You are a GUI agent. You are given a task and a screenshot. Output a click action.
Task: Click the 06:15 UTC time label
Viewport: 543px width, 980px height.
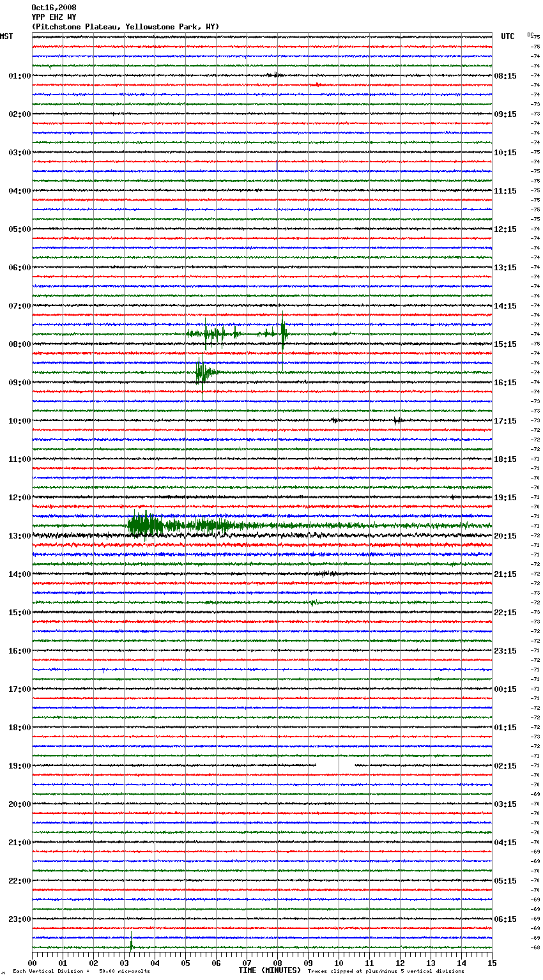coord(505,919)
